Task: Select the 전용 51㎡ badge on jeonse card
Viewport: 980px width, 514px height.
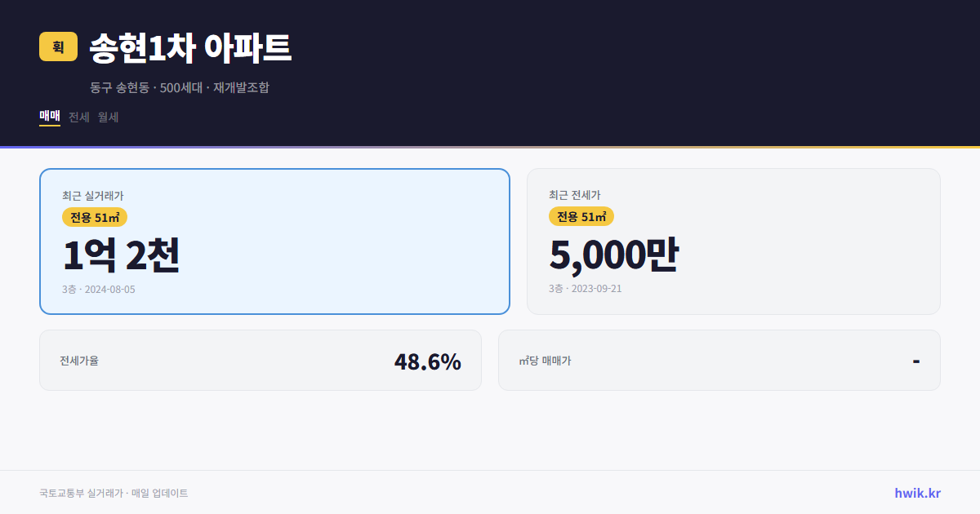Action: (581, 216)
